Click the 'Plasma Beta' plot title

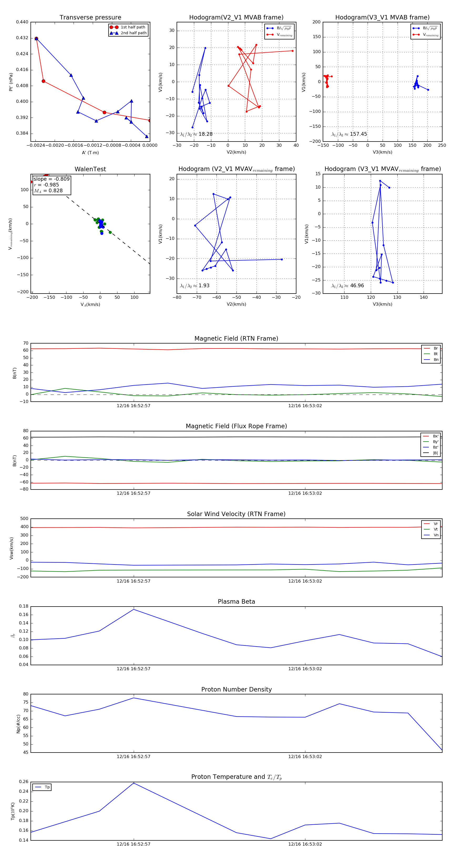click(x=236, y=602)
